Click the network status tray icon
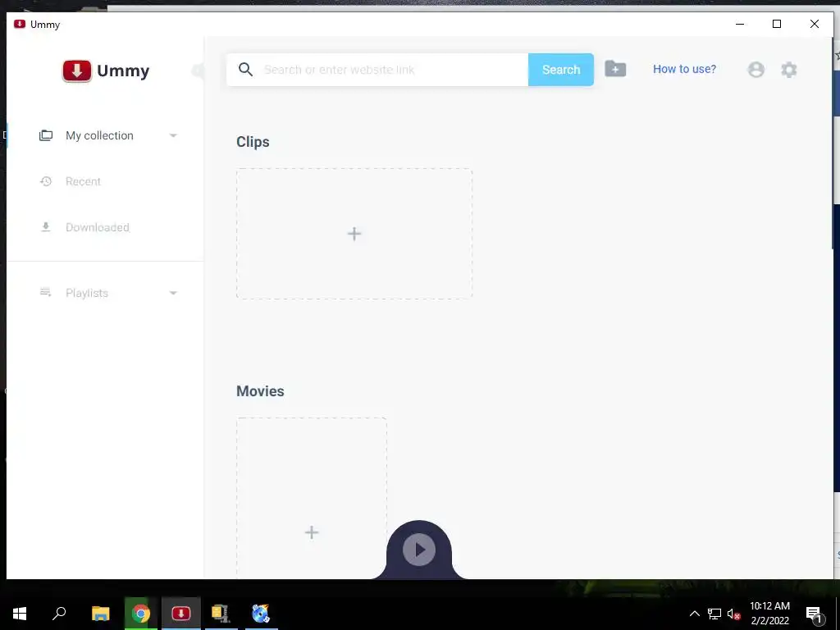Viewport: 840px width, 630px height. click(x=714, y=614)
